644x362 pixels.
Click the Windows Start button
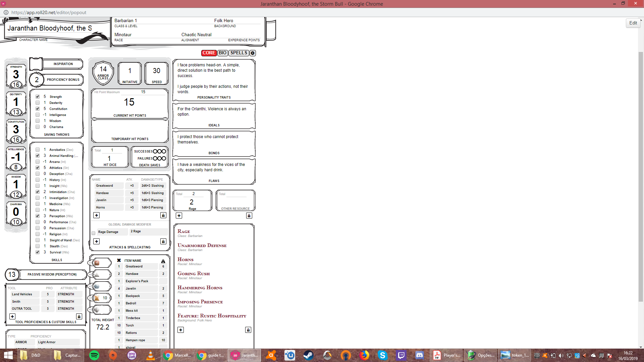click(x=8, y=355)
